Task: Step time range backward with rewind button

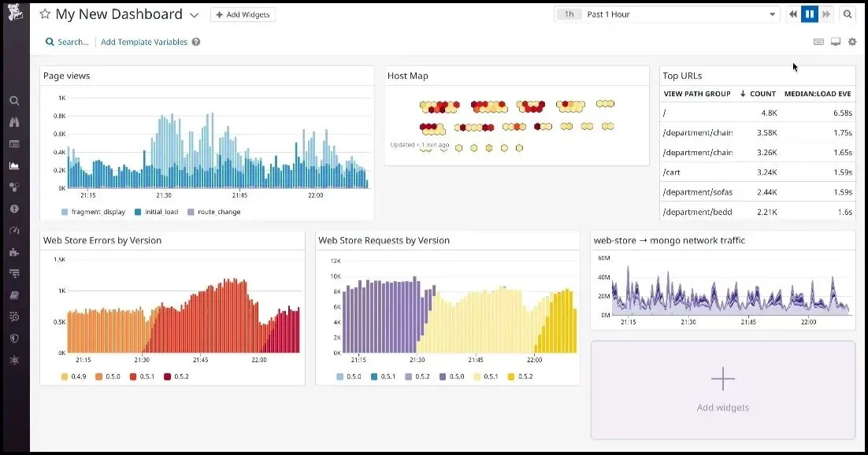Action: 792,14
